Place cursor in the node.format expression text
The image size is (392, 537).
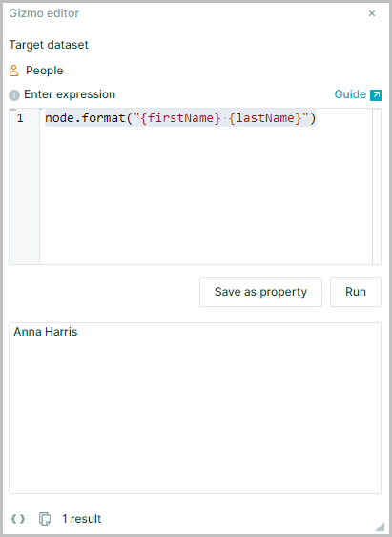pyautogui.click(x=180, y=118)
